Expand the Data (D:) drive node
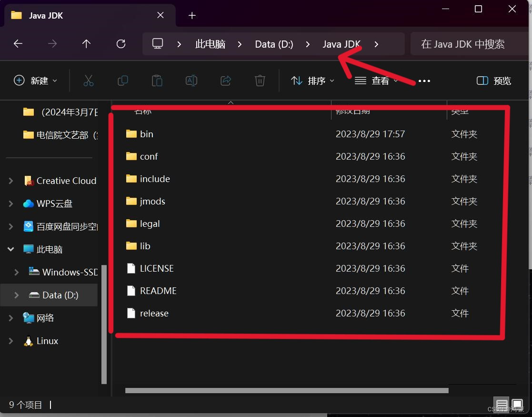 coord(16,295)
